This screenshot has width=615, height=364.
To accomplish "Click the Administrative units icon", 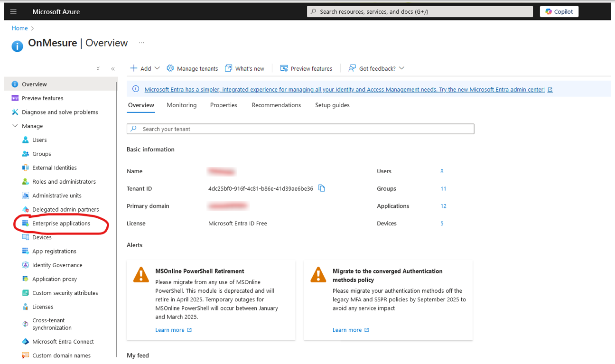I will tap(26, 196).
